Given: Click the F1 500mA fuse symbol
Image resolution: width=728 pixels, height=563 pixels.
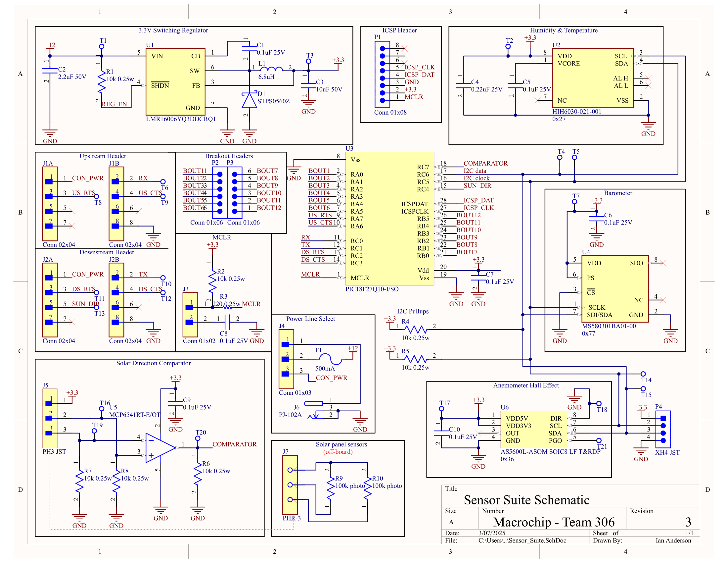Looking at the screenshot, I should [330, 359].
